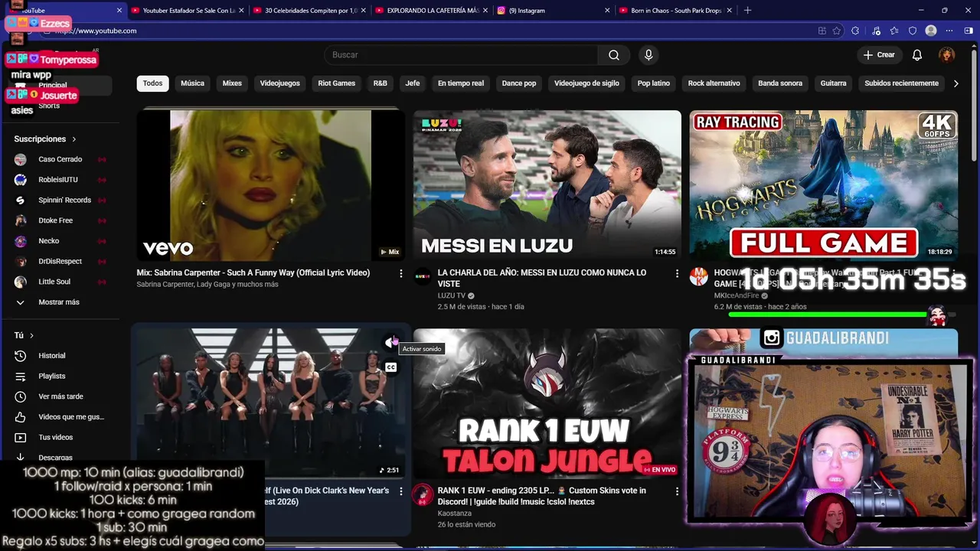Switch to Born in Chaos South Park tab

coord(674,11)
